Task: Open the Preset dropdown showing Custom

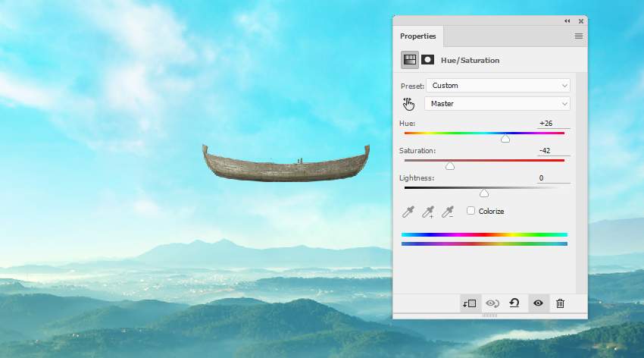Action: (499, 86)
